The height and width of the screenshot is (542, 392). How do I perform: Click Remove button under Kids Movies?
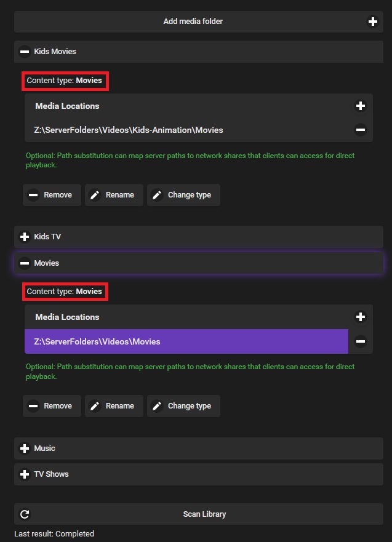click(x=52, y=195)
